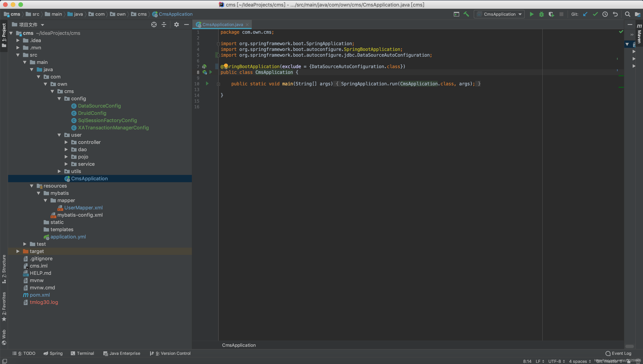Change indent setting 4 spaces in status bar
This screenshot has width=643, height=364.
pyautogui.click(x=580, y=361)
